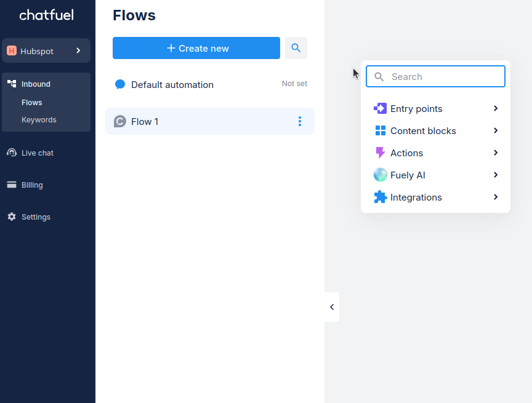Open Flow 1 three-dot options menu
Viewport: 532px width, 403px height.
300,121
